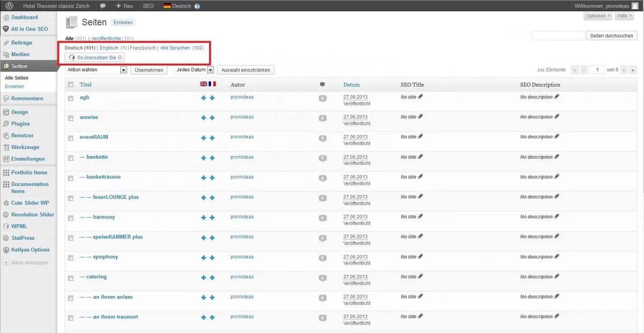Image resolution: width=644 pixels, height=333 pixels.
Task: Check the harmony row checkbox
Action: tap(71, 218)
